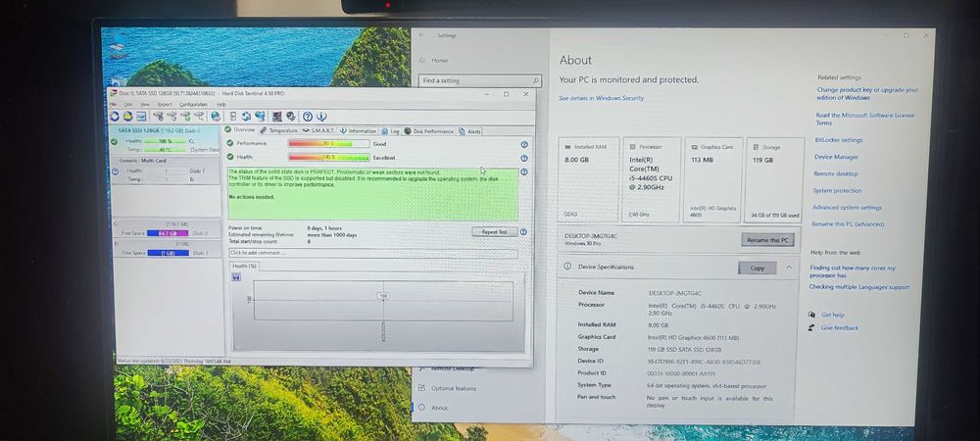
Task: Click the fourth of four disk test icons
Action: (x=199, y=117)
